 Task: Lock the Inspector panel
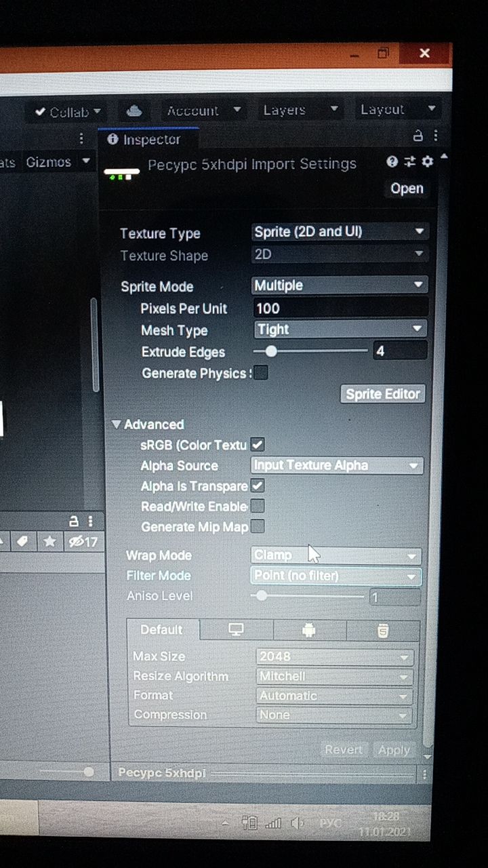(x=418, y=136)
